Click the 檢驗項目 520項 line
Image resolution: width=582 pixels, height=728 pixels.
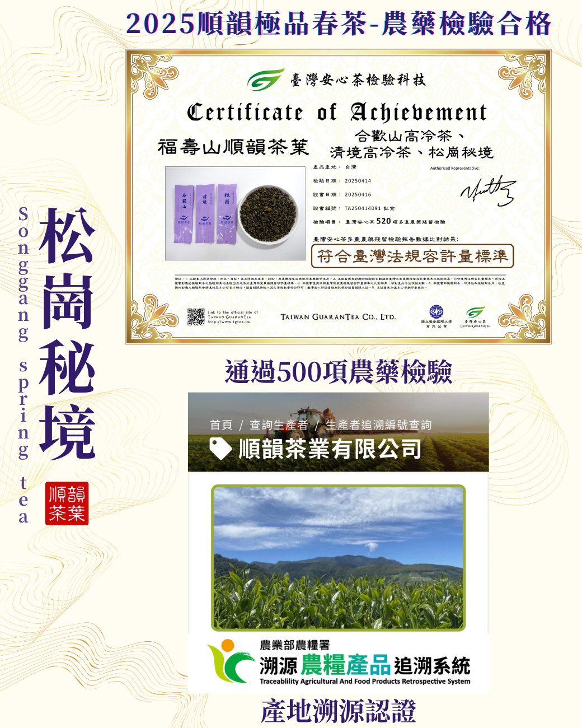pos(379,222)
